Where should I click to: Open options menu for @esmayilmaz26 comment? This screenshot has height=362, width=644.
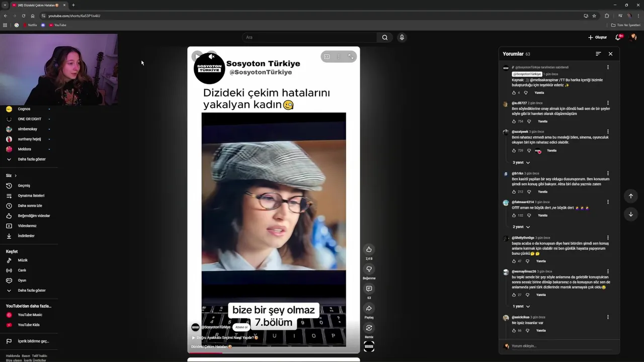[x=608, y=271]
